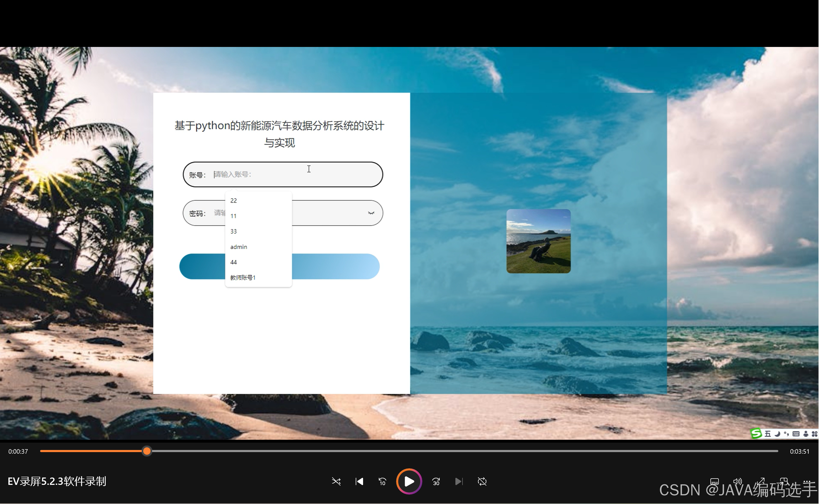The width and height of the screenshot is (819, 504).
Task: Toggle repeat mode in player
Action: (482, 481)
